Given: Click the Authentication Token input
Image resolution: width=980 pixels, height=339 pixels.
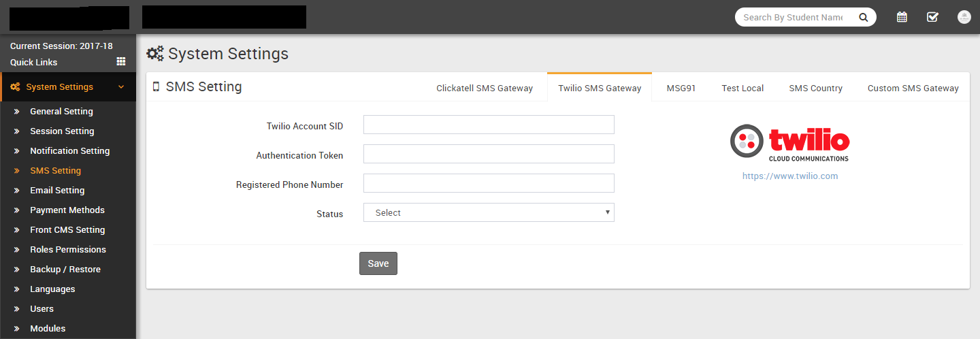Looking at the screenshot, I should tap(489, 155).
